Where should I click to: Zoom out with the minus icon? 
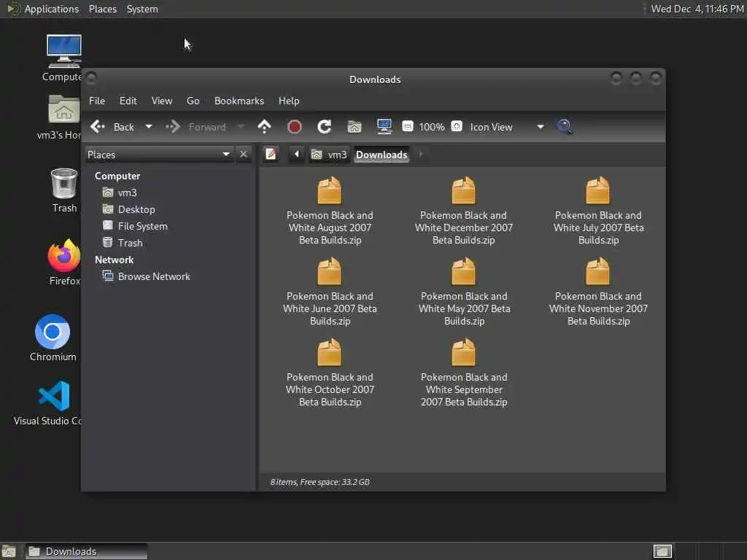408,126
